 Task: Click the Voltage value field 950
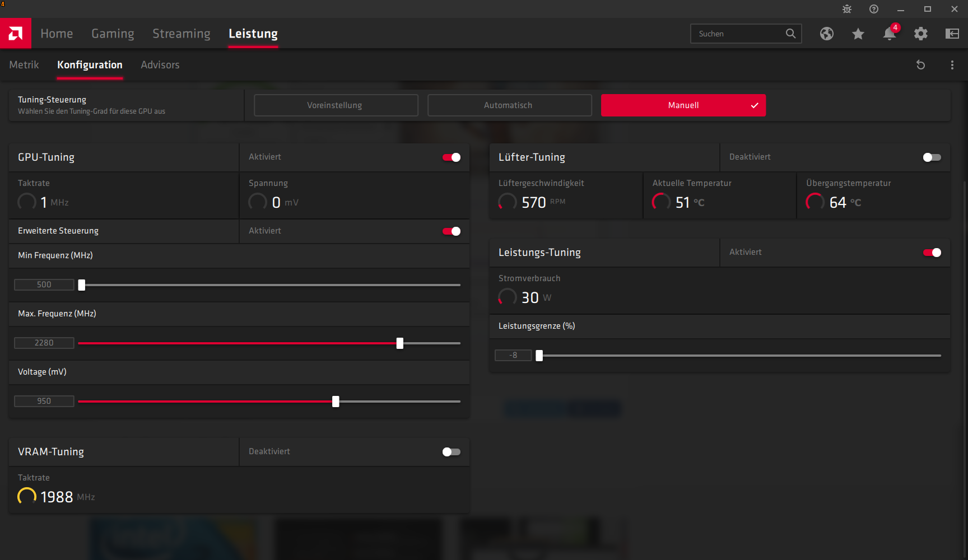tap(44, 401)
